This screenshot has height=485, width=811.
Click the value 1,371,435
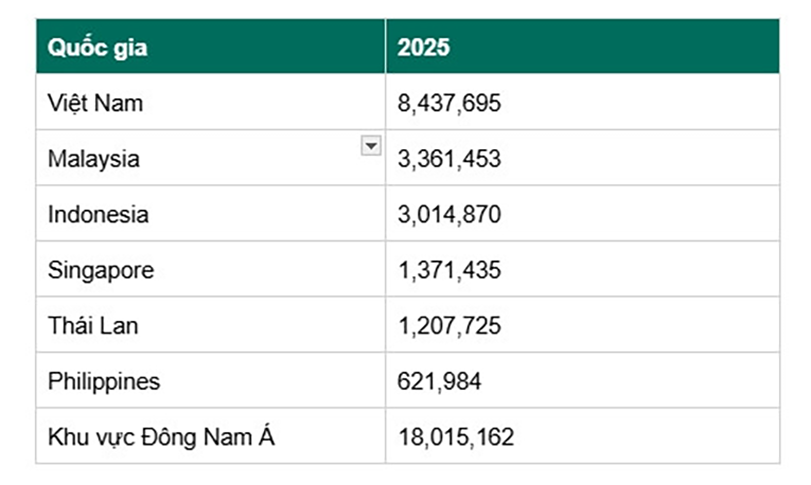point(449,270)
